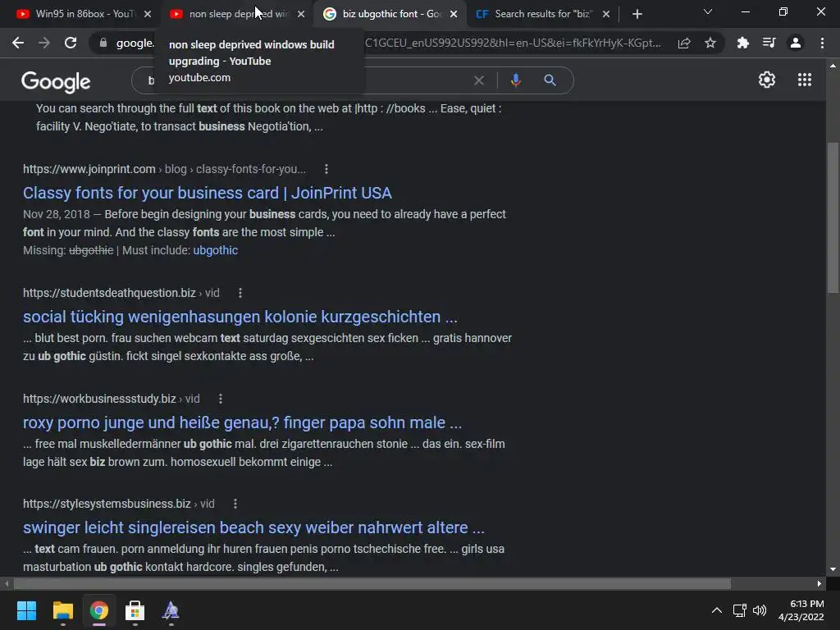Open the Google apps grid
Screen dimensions: 840x630
(805, 80)
